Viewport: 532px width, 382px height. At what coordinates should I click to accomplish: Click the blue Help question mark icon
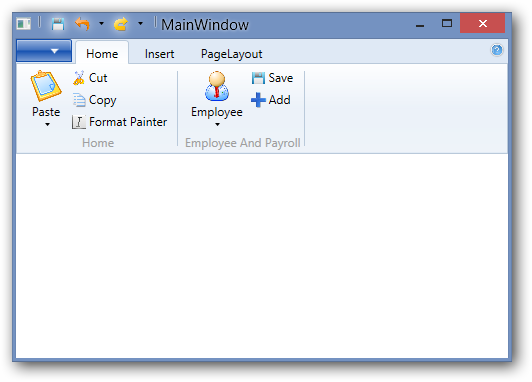coord(497,50)
